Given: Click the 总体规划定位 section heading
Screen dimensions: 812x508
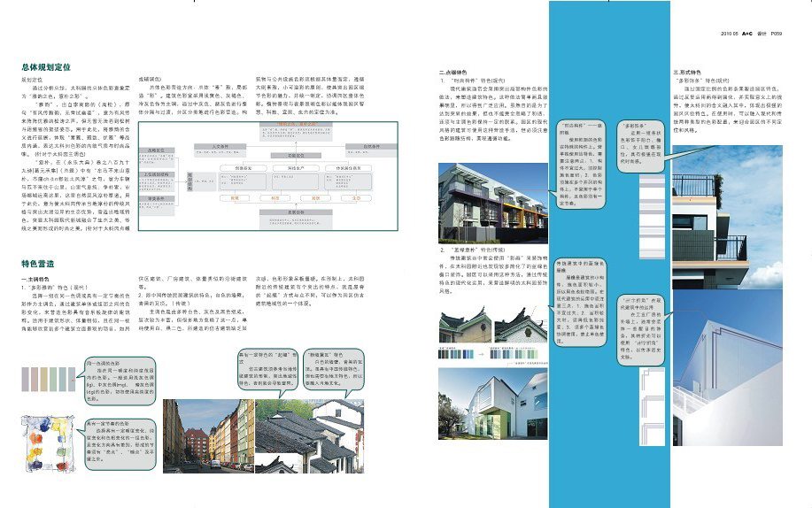Looking at the screenshot, I should tap(44, 66).
